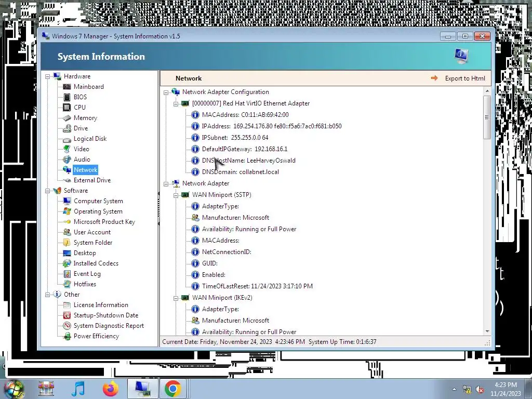Click the scroll down arrow of network panel
Screen dimensions: 532x399
tap(487, 331)
